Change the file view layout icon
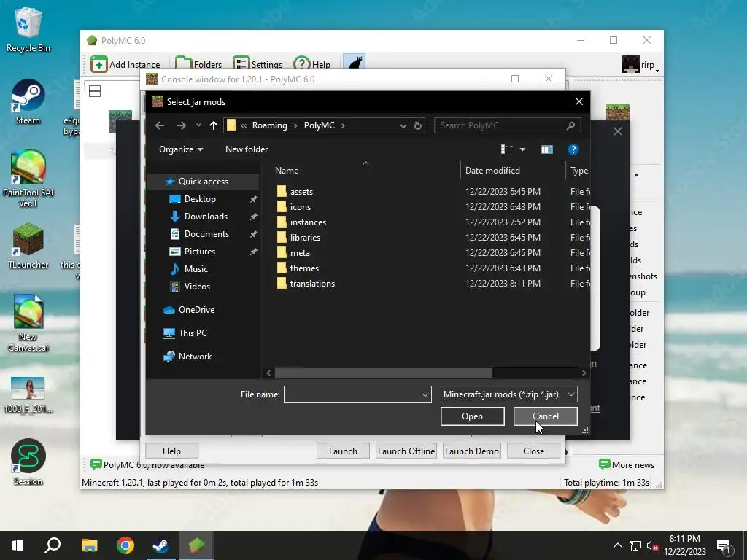This screenshot has width=747, height=560. click(x=507, y=149)
